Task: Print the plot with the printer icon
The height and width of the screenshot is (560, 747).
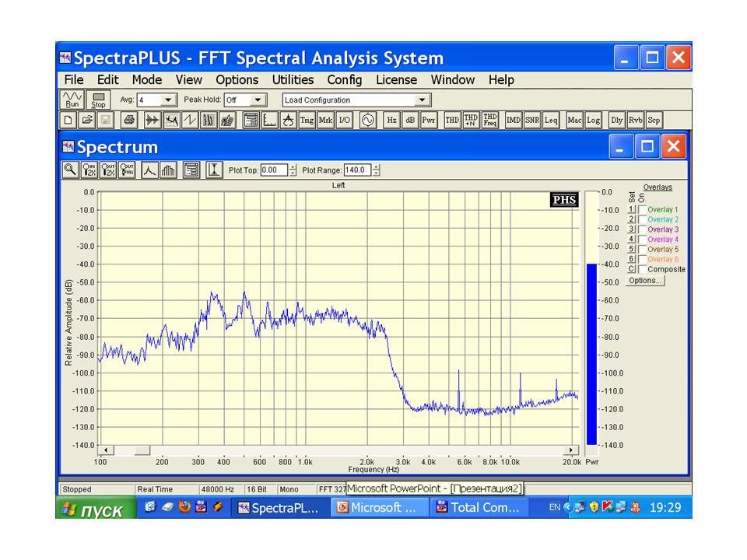Action: (128, 120)
